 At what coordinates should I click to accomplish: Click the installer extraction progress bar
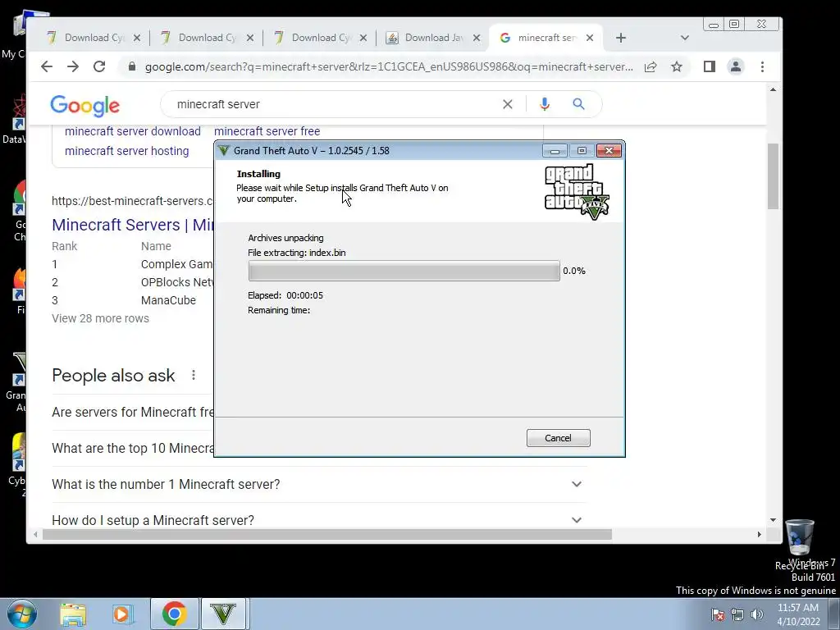pyautogui.click(x=404, y=271)
